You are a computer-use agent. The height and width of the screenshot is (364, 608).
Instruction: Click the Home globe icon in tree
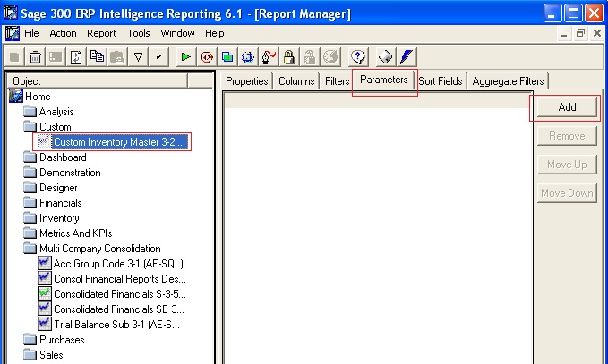[x=16, y=96]
